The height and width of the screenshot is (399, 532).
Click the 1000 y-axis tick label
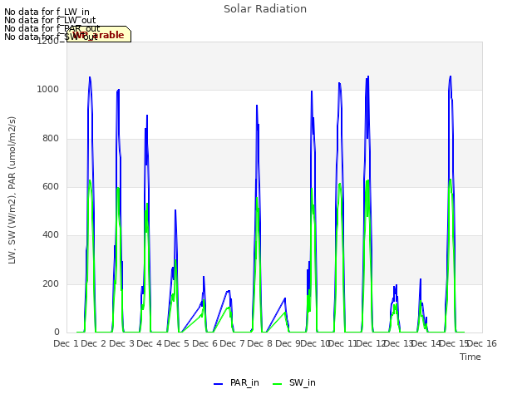48,90
